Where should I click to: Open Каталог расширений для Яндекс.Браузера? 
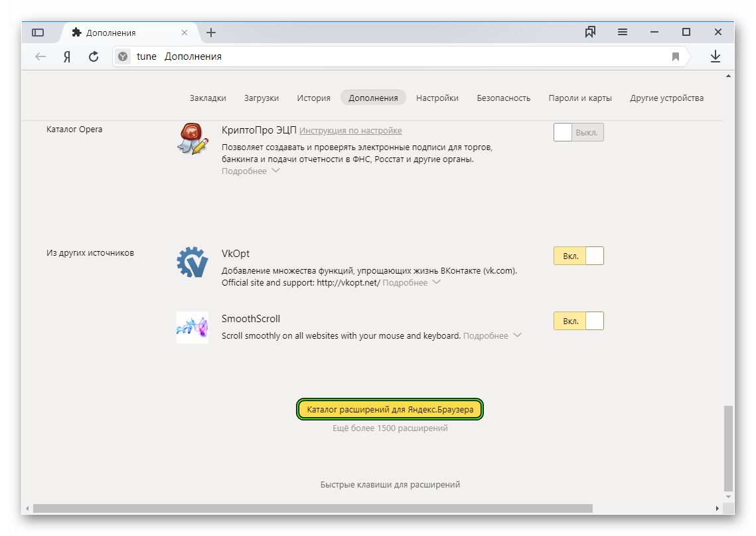[x=390, y=410]
